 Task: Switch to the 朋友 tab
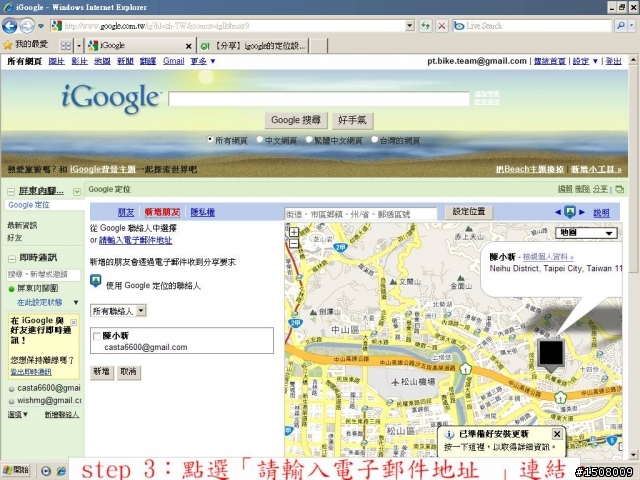pos(126,212)
